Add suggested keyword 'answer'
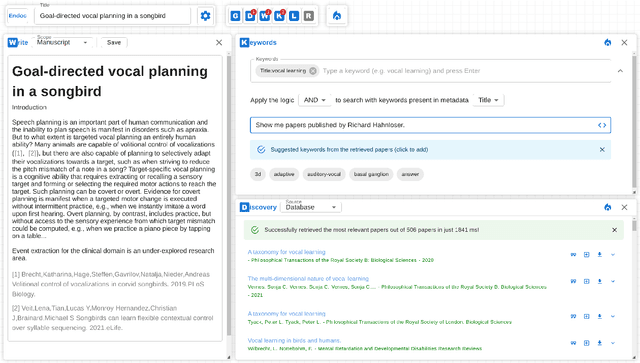 point(410,174)
